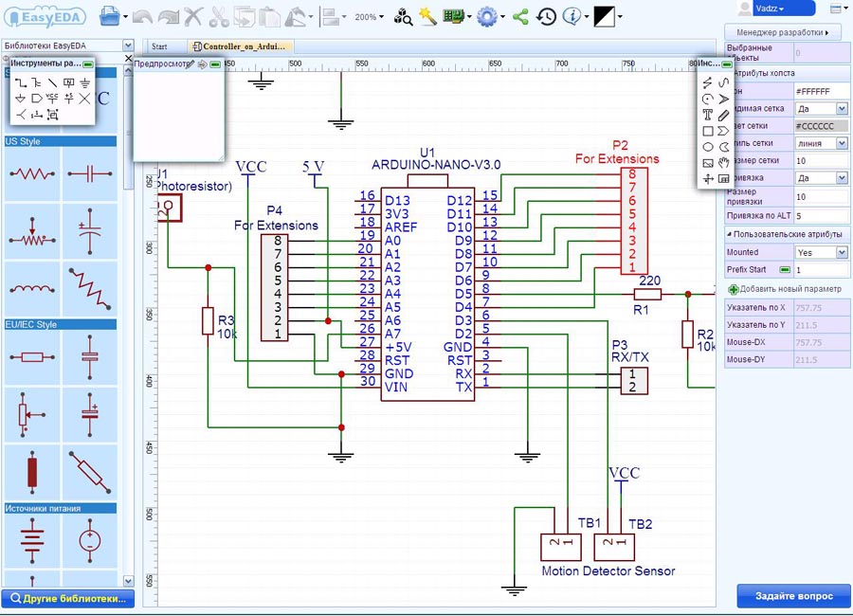Click the info help icon
This screenshot has height=616, width=853.
(572, 17)
